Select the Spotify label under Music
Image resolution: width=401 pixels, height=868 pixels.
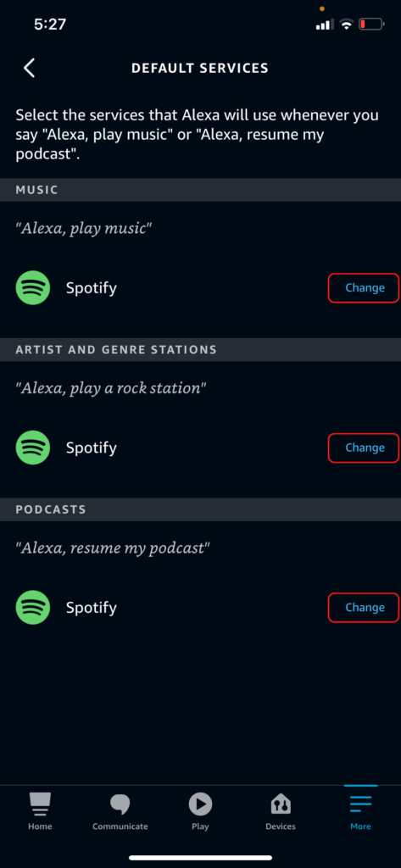tap(92, 288)
